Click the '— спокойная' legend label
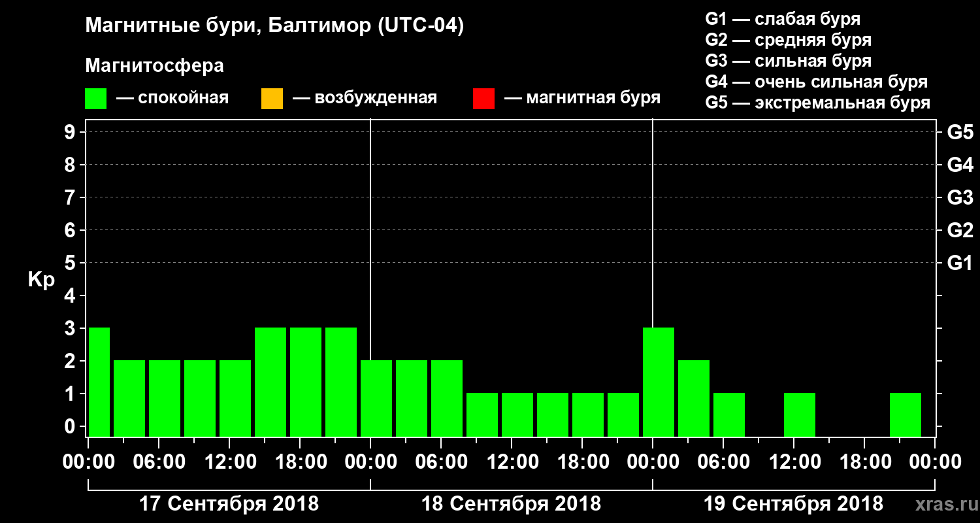 pyautogui.click(x=172, y=98)
